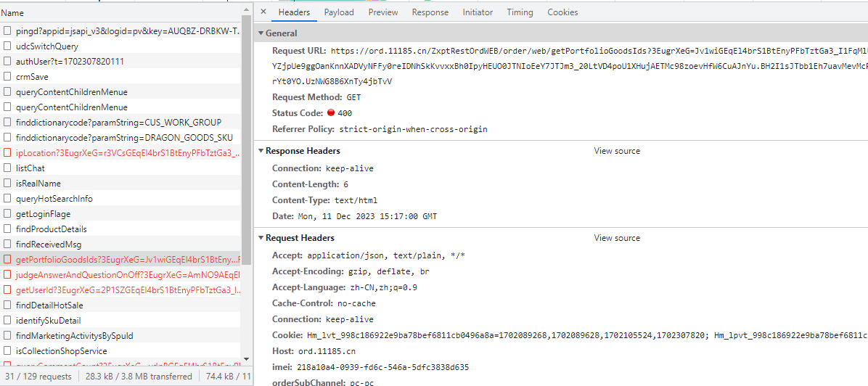Show the Cookies tab
This screenshot has height=386, width=868.
(x=562, y=12)
